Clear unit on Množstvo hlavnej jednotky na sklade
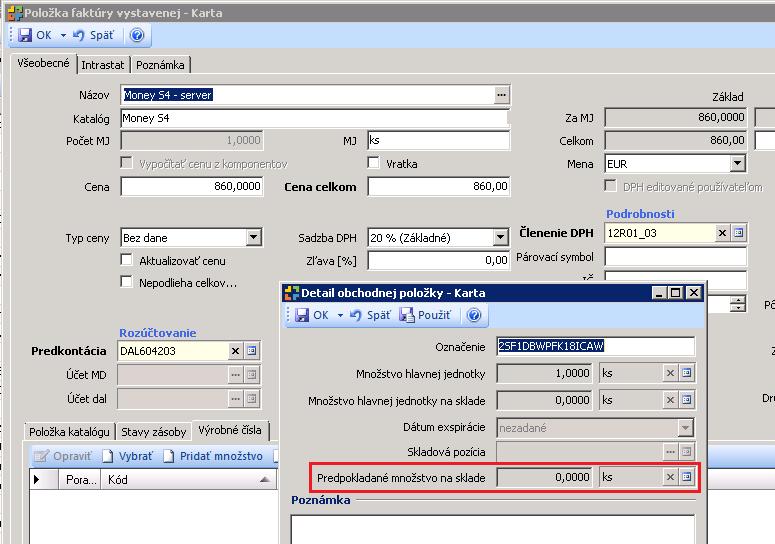This screenshot has width=775, height=544. [670, 400]
